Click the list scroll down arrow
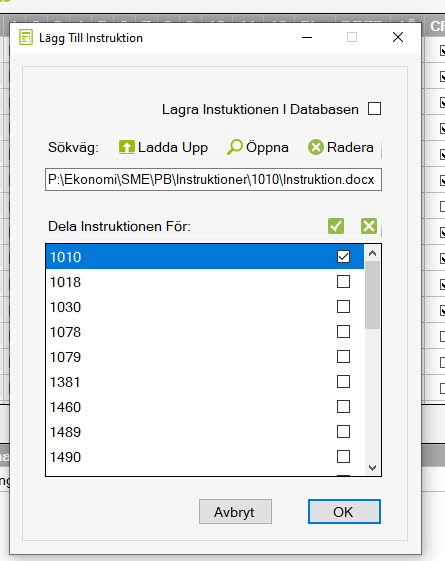The image size is (445, 561). pyautogui.click(x=372, y=468)
